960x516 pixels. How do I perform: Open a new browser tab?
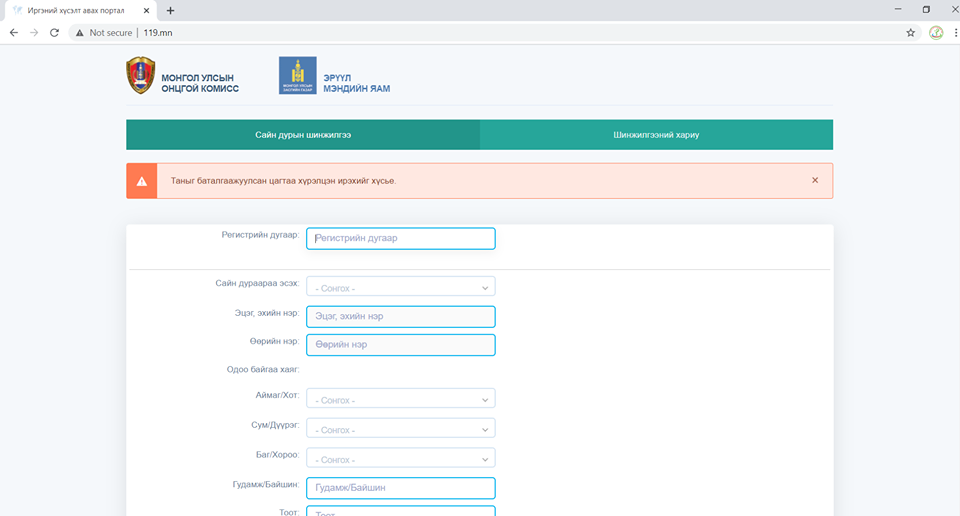point(170,10)
